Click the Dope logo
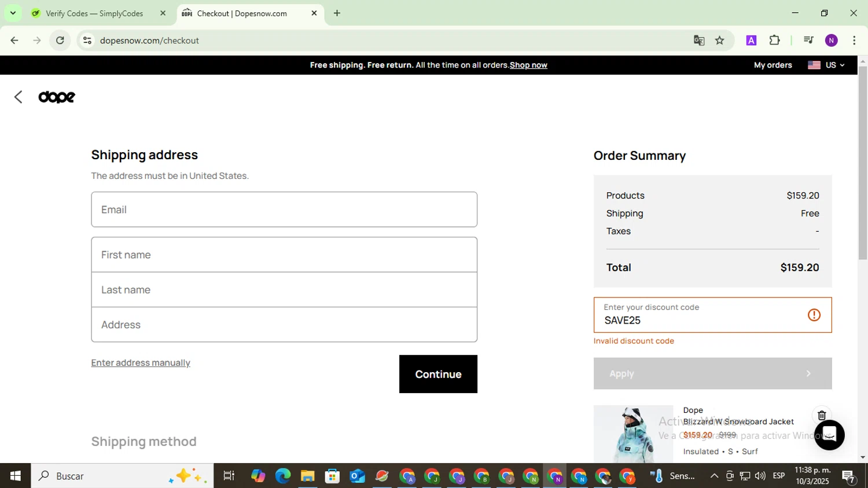This screenshot has height=488, width=868. [x=57, y=97]
